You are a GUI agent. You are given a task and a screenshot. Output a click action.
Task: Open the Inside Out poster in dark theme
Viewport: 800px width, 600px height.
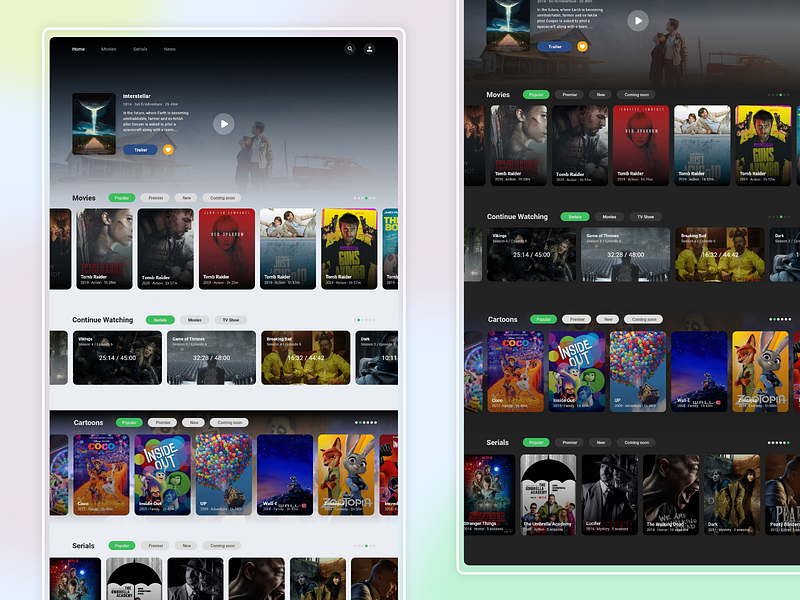[577, 371]
